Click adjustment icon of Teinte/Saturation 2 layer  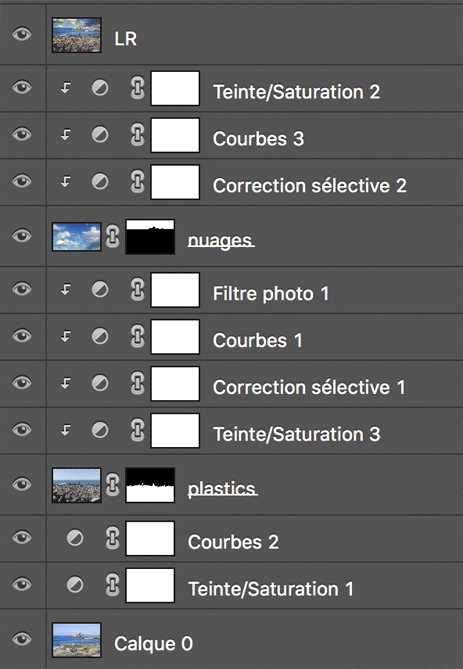coord(100,88)
